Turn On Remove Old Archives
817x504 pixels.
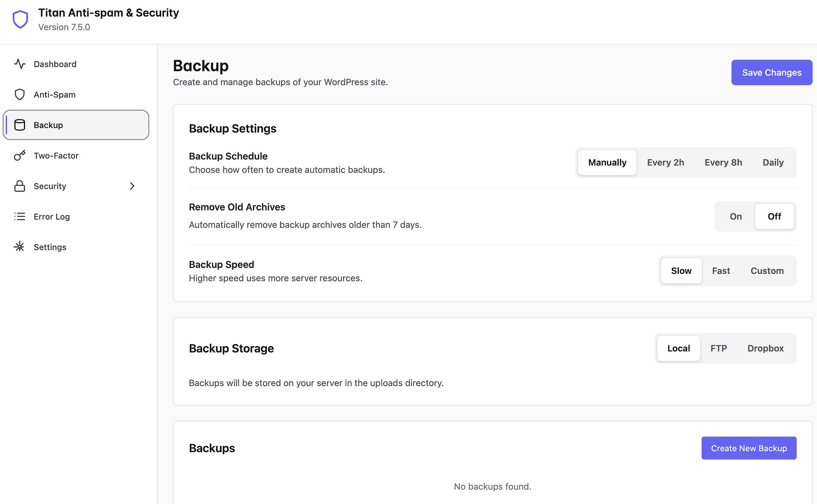click(x=735, y=216)
